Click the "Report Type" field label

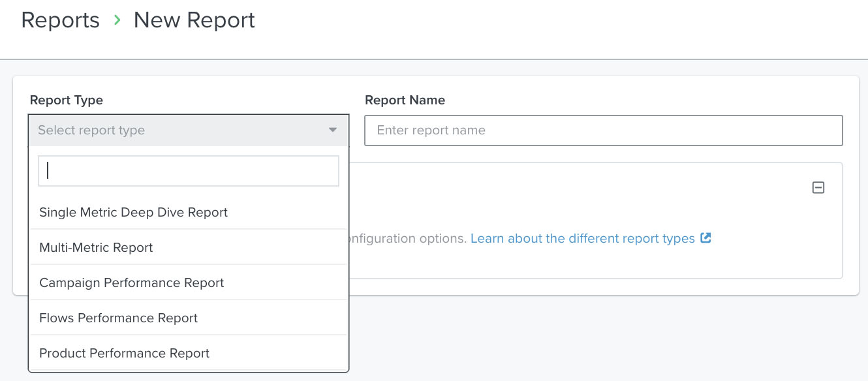pyautogui.click(x=67, y=100)
